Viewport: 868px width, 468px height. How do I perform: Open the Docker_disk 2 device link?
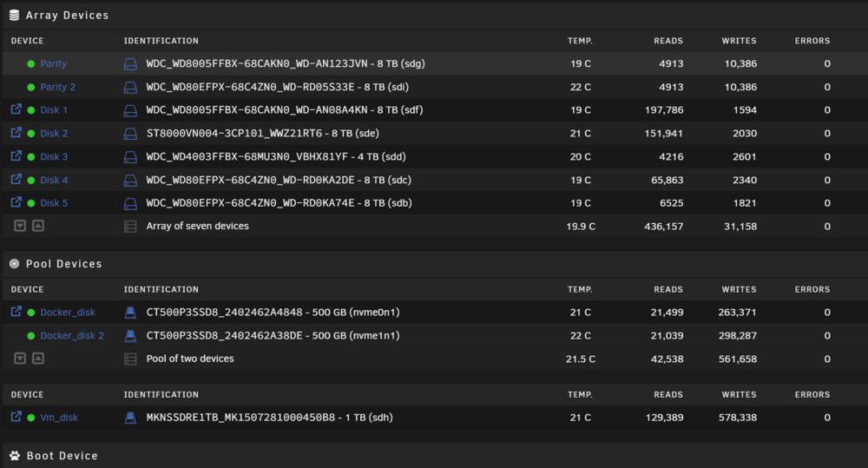point(72,336)
